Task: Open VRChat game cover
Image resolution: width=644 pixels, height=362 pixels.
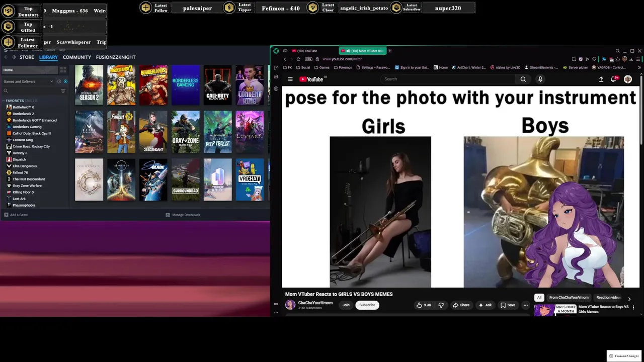Action: coord(250,179)
